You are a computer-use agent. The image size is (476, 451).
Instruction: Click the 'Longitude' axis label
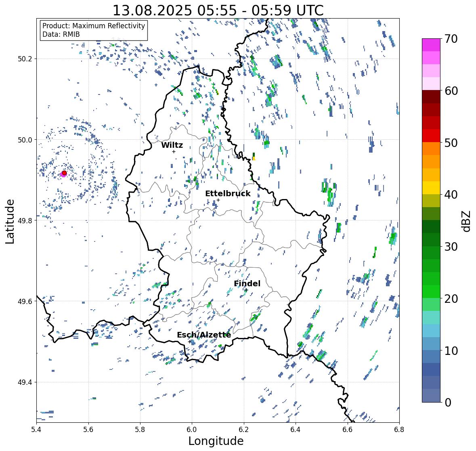216,441
